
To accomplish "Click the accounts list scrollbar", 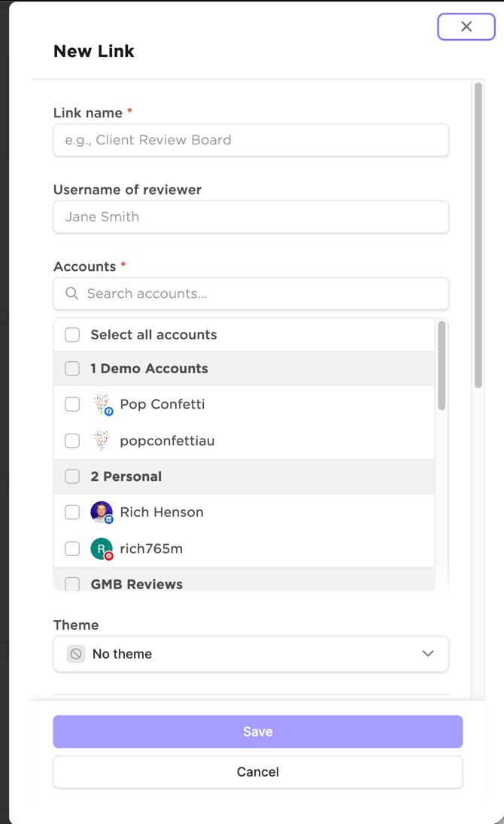I will pos(442,366).
